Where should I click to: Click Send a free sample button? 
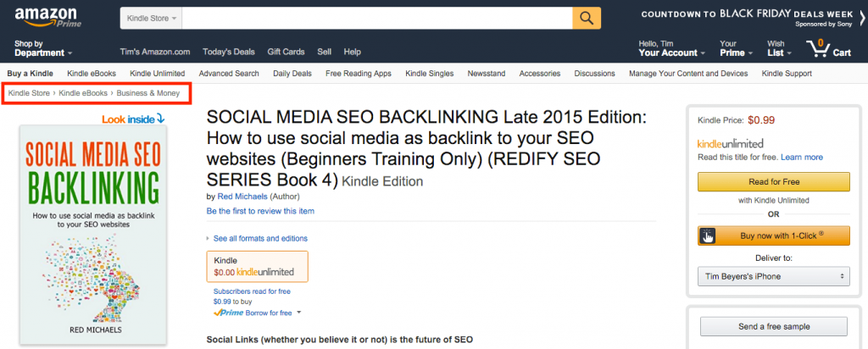[773, 326]
